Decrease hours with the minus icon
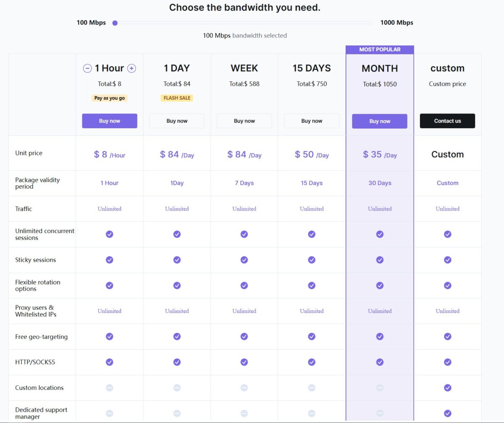504x423 pixels. (x=87, y=68)
